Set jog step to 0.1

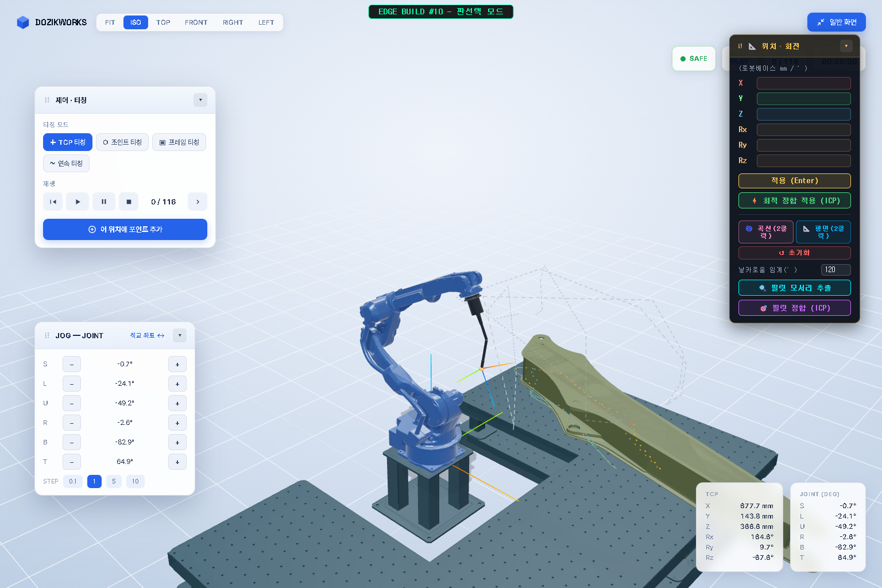[x=73, y=481]
